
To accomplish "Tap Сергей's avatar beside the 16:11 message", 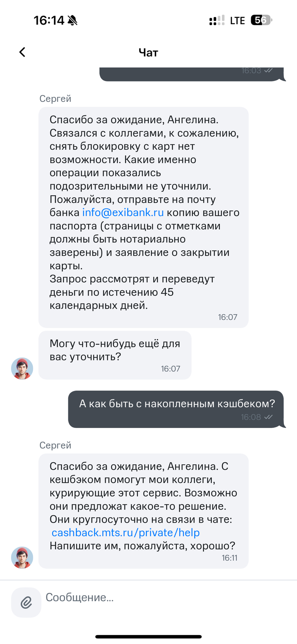I will (22, 557).
